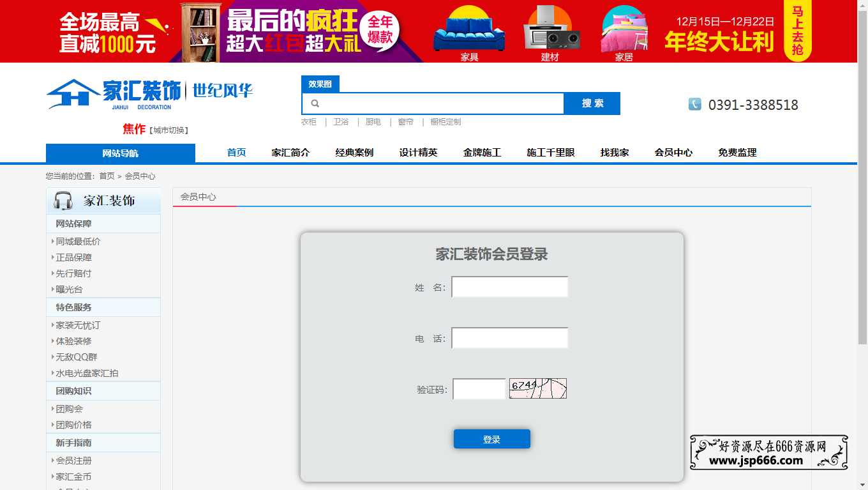
Task: Click the bedding 家居 banner icon
Action: [624, 32]
